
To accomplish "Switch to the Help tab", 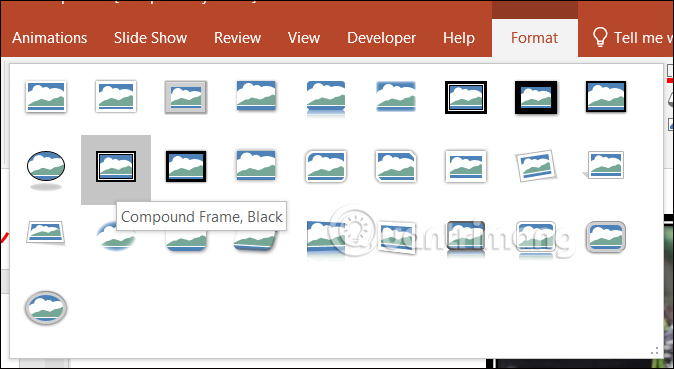I will (x=459, y=38).
